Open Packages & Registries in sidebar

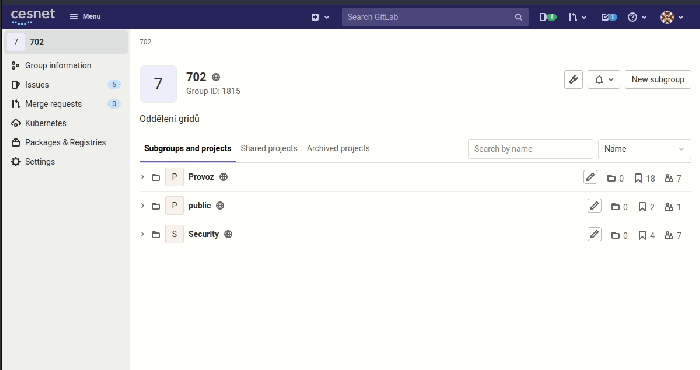coord(67,142)
